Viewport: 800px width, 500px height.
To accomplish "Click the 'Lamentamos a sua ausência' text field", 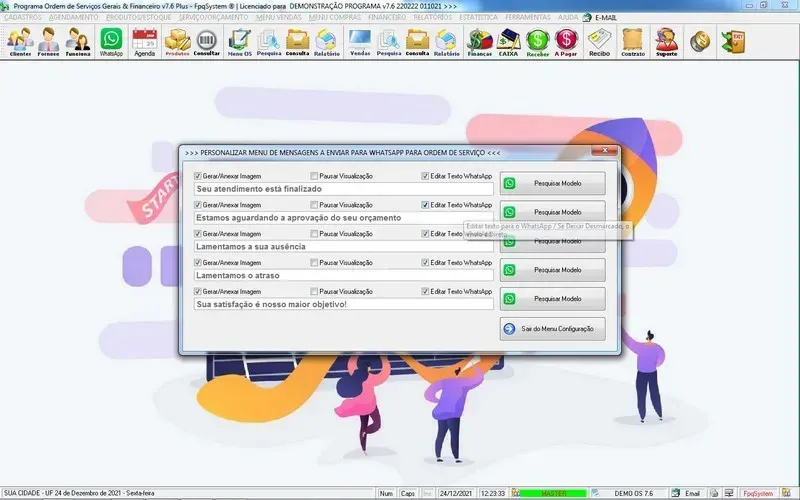I will [x=344, y=246].
